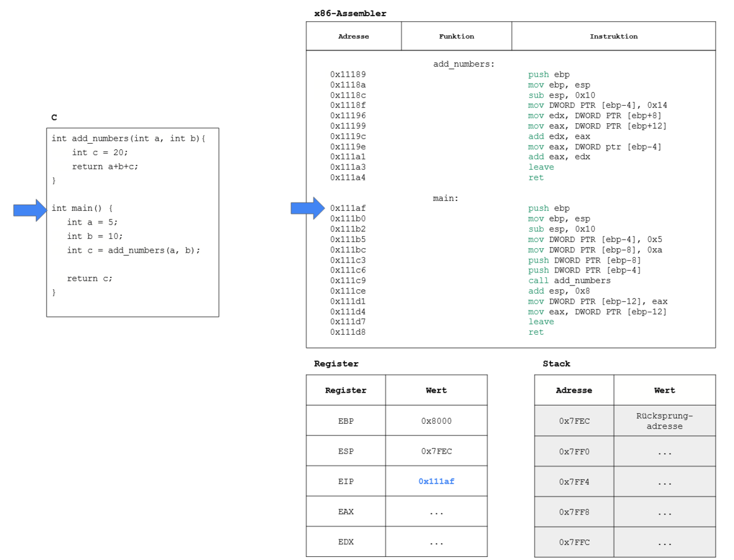
Task: Select the call add_numbers instruction
Action: click(569, 281)
